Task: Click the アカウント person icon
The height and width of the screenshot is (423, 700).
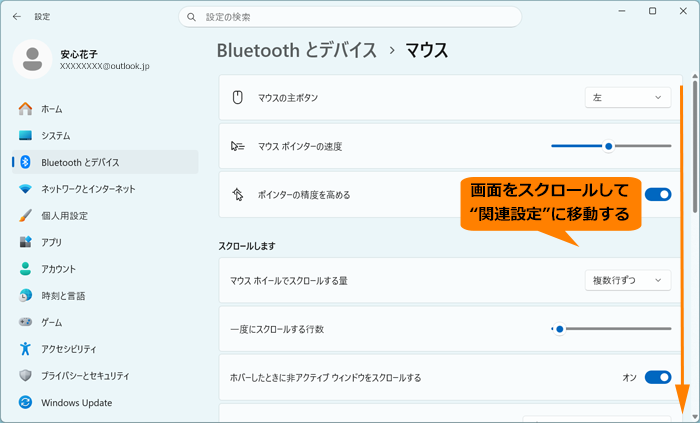Action: 25,269
